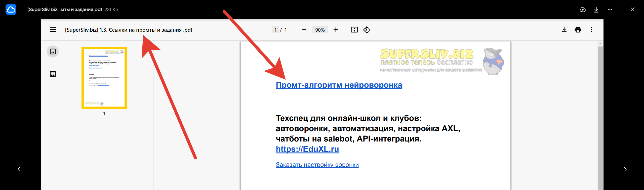Click the scrollbar up arrow
The height and width of the screenshot is (190, 644).
(x=600, y=44)
